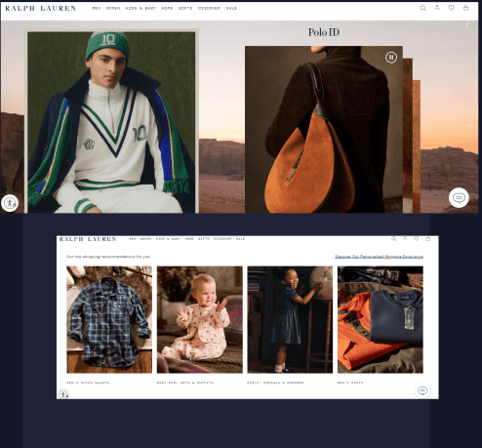The image size is (482, 448).
Task: Open the suede Polo ID bag image
Action: click(324, 130)
